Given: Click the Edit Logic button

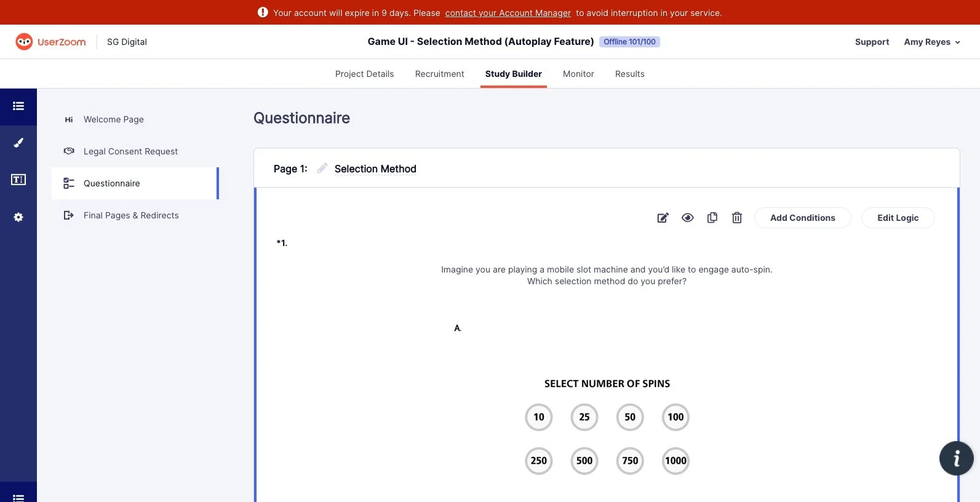Looking at the screenshot, I should [898, 218].
